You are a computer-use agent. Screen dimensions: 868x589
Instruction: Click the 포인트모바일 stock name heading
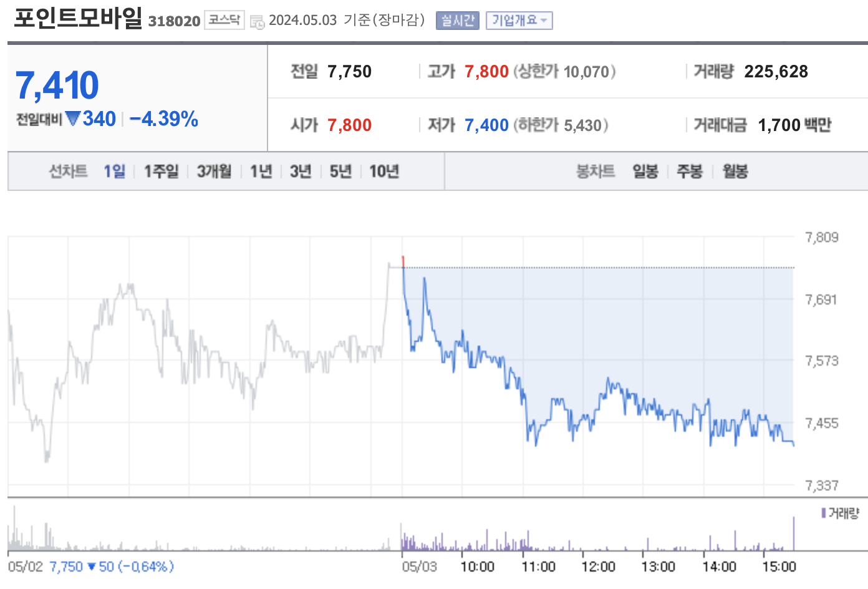pos(78,17)
